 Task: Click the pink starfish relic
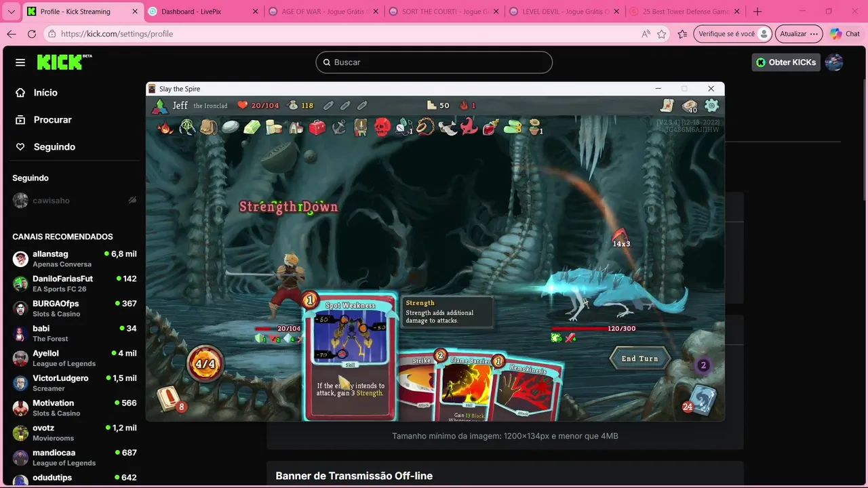point(469,127)
